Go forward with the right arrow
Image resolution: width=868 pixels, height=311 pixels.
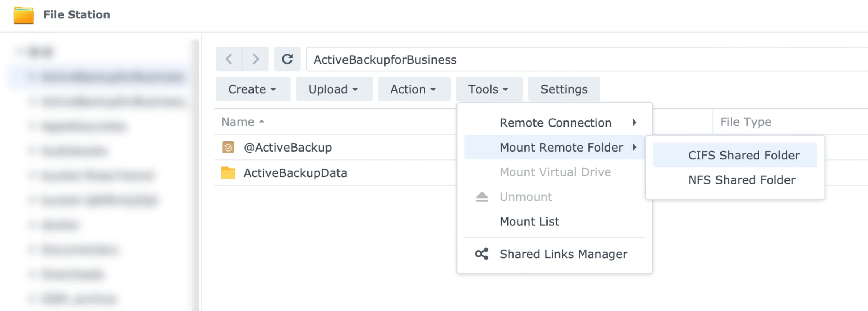255,59
